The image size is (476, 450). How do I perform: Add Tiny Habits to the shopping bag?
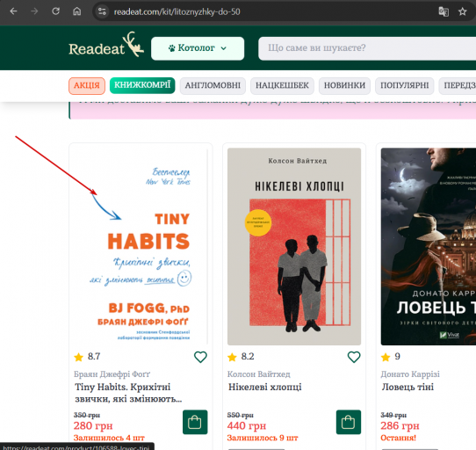(x=195, y=422)
